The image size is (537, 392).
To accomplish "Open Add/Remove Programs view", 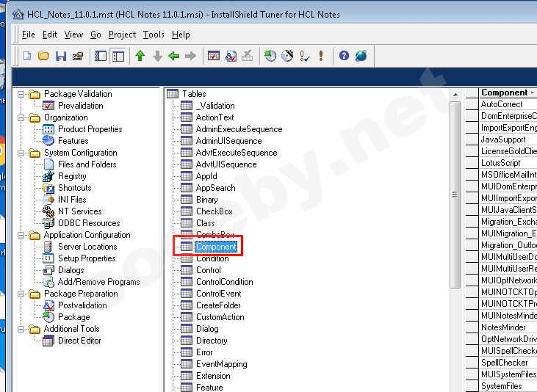I will tap(98, 282).
